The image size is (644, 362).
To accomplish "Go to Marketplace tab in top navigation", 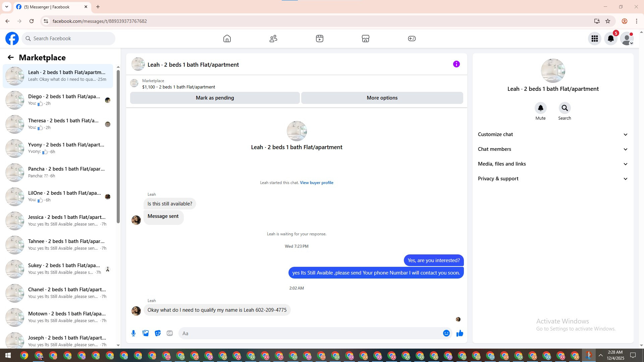I will (x=365, y=39).
